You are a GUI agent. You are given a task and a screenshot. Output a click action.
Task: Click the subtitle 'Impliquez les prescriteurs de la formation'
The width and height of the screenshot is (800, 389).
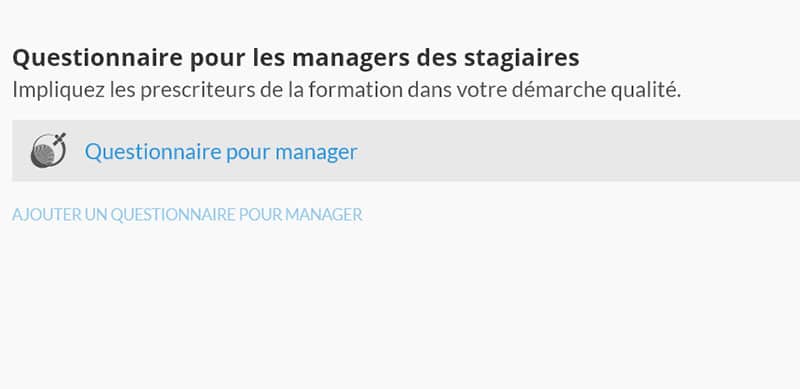(x=208, y=90)
